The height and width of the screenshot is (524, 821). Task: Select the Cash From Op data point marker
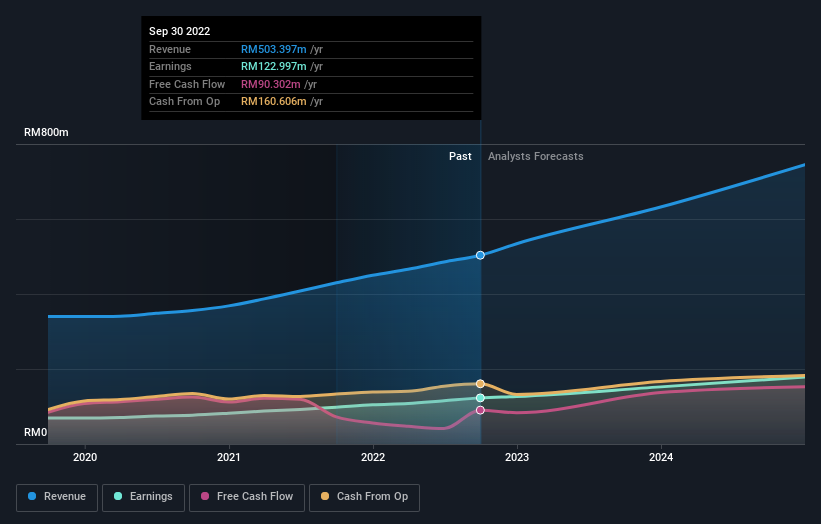tap(480, 384)
